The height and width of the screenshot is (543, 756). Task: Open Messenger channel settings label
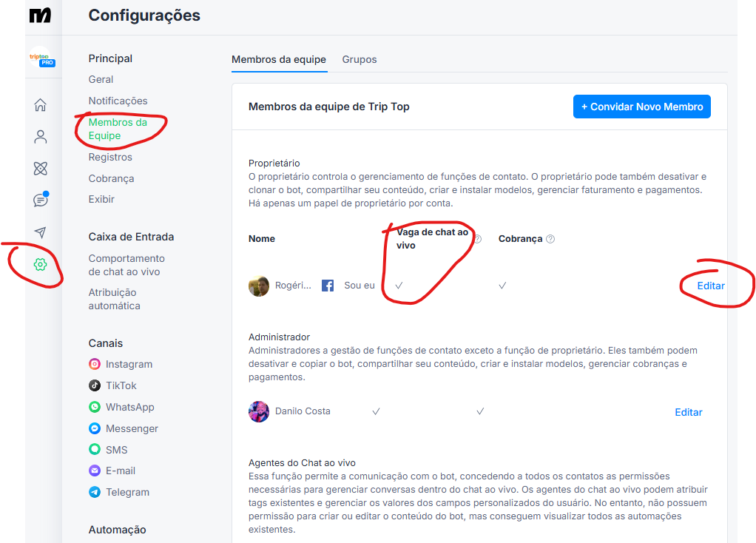tap(132, 428)
